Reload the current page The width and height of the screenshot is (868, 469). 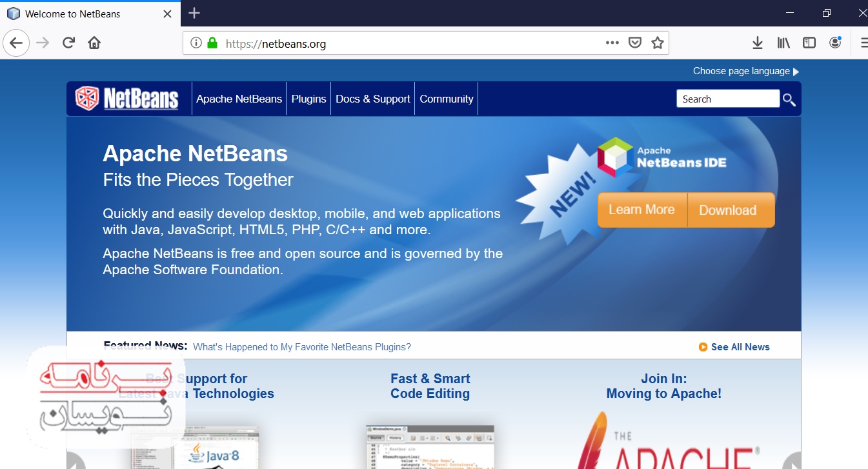click(68, 43)
